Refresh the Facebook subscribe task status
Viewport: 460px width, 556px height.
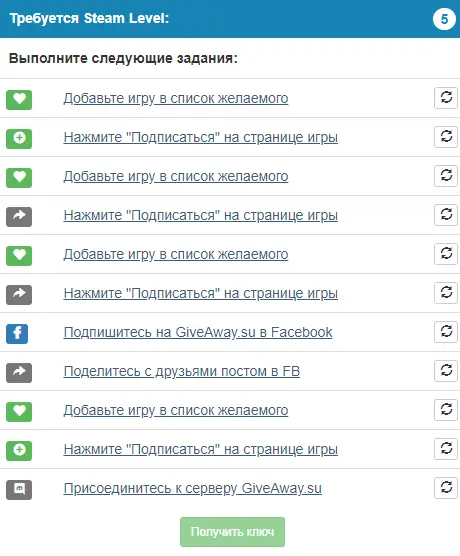point(446,332)
